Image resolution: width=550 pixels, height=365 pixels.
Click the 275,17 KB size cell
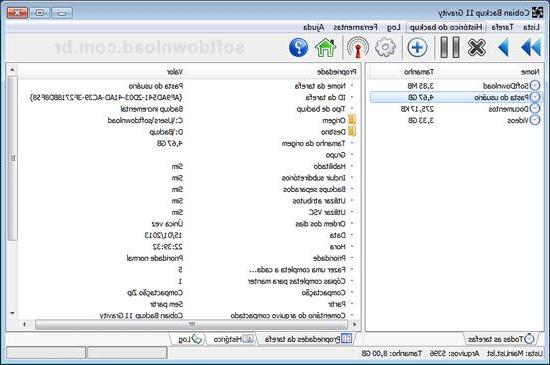pos(417,109)
